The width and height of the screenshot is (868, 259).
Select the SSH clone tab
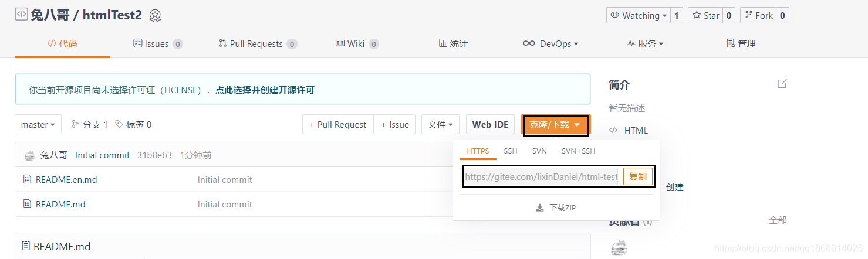[x=511, y=151]
